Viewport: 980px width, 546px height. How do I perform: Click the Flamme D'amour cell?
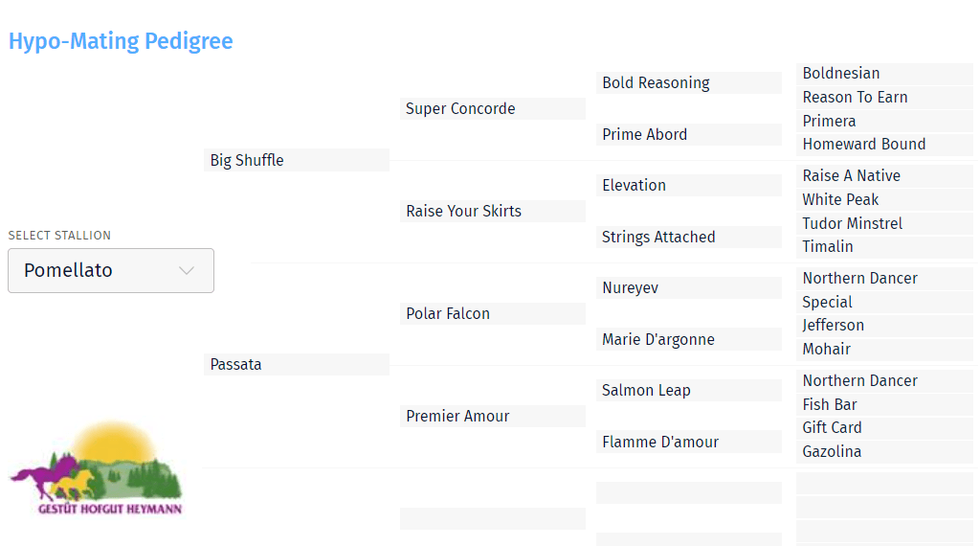(689, 442)
